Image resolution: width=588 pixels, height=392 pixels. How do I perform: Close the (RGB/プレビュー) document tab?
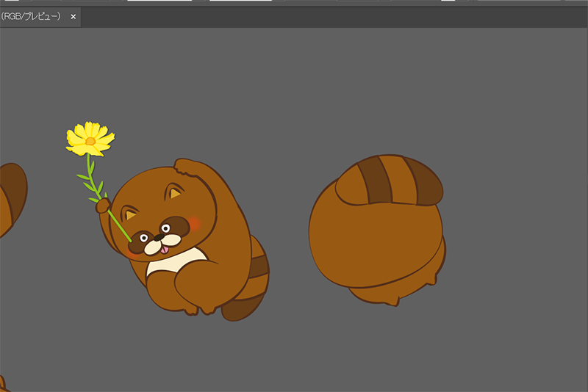point(73,16)
